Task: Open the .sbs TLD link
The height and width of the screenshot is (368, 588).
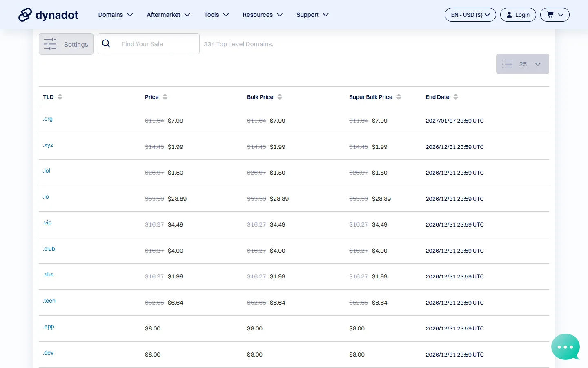Action: pos(48,275)
